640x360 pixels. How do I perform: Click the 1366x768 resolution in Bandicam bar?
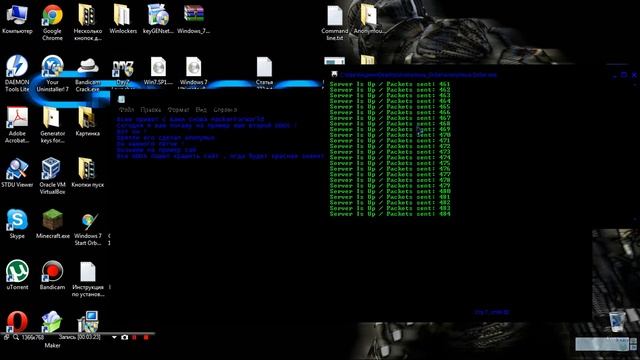[33, 337]
